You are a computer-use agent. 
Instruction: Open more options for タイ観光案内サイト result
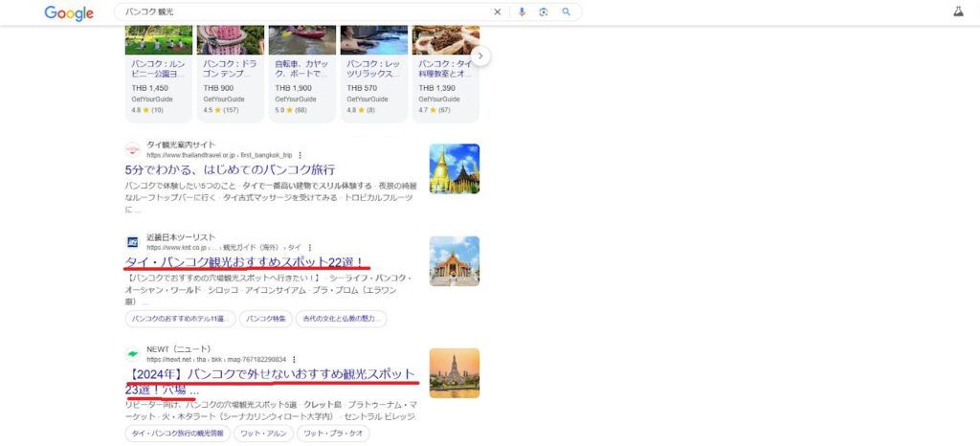click(x=300, y=155)
